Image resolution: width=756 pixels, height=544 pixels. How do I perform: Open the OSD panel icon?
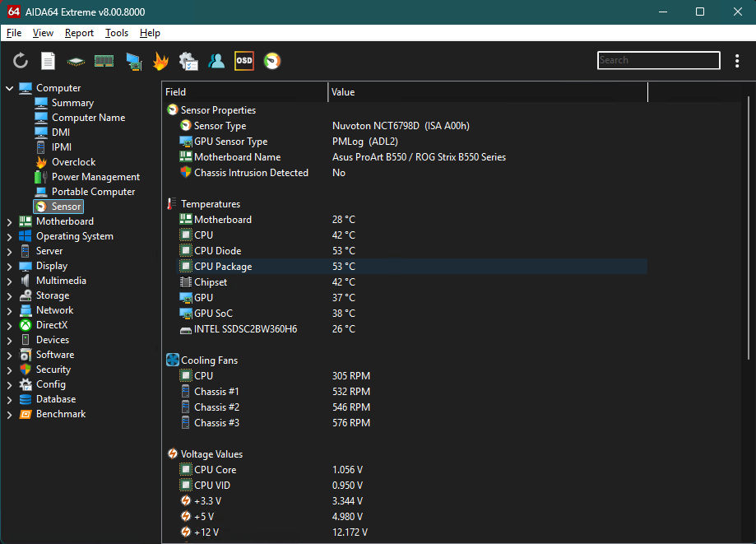coord(244,61)
